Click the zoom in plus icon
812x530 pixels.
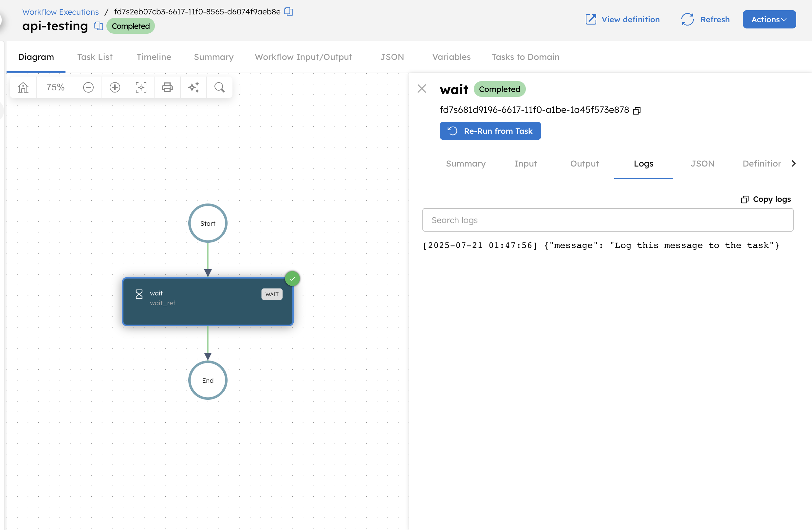click(x=115, y=88)
